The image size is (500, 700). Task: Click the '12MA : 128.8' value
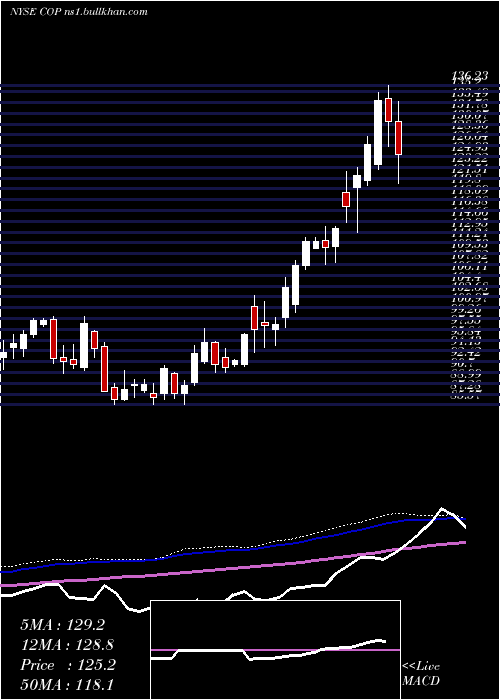[67, 645]
